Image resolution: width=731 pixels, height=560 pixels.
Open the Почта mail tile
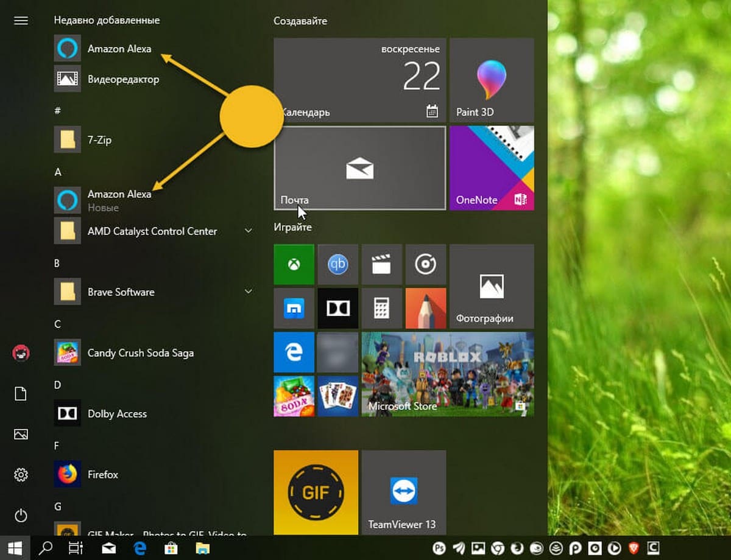coord(360,168)
